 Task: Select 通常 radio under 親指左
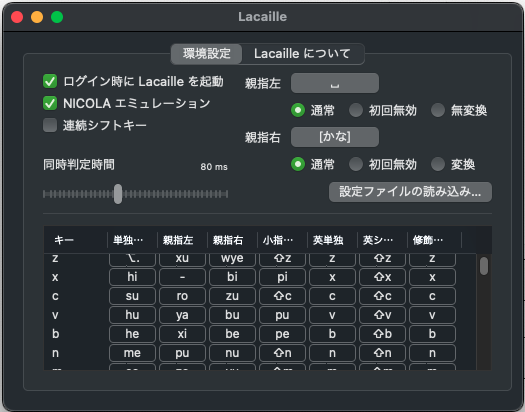[298, 110]
